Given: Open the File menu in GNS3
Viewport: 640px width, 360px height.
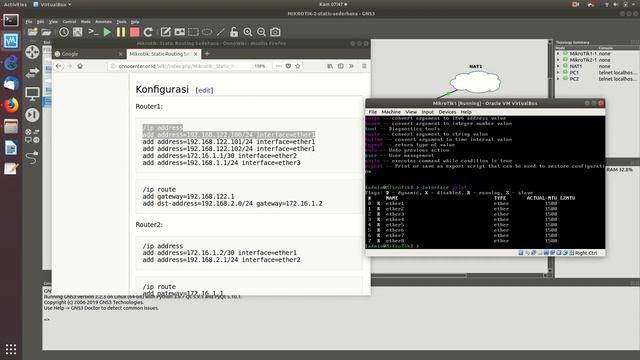Looking at the screenshot, I should [x=29, y=22].
